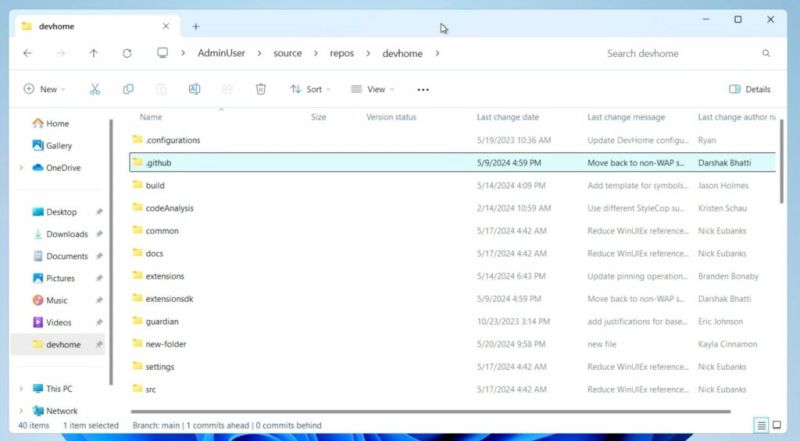
Task: Open a new tab with plus button
Action: point(196,27)
